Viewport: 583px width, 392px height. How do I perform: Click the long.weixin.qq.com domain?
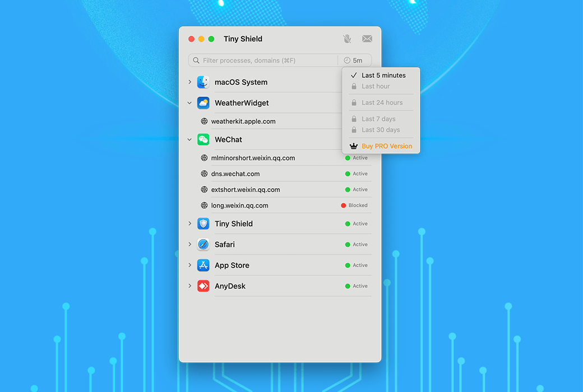pyautogui.click(x=239, y=205)
